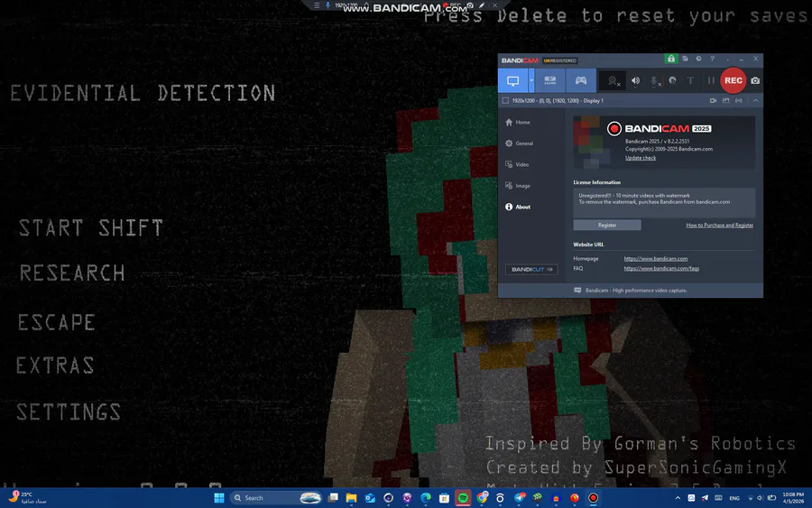Toggle microphone recording icon in Bandicam
812x508 pixels.
[655, 81]
